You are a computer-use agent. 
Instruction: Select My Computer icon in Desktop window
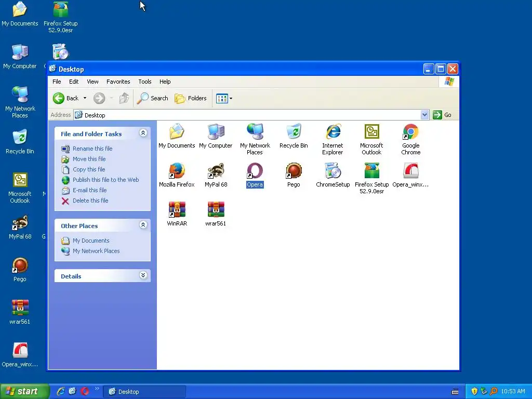(x=216, y=136)
